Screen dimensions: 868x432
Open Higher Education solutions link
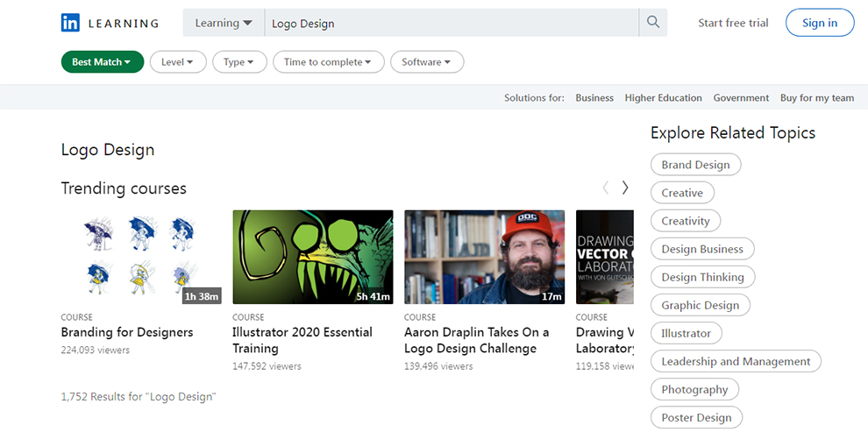coord(663,98)
